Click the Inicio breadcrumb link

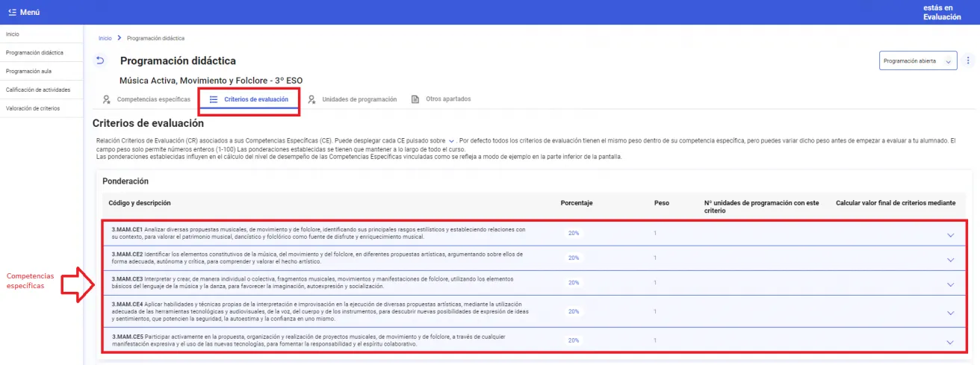(105, 38)
